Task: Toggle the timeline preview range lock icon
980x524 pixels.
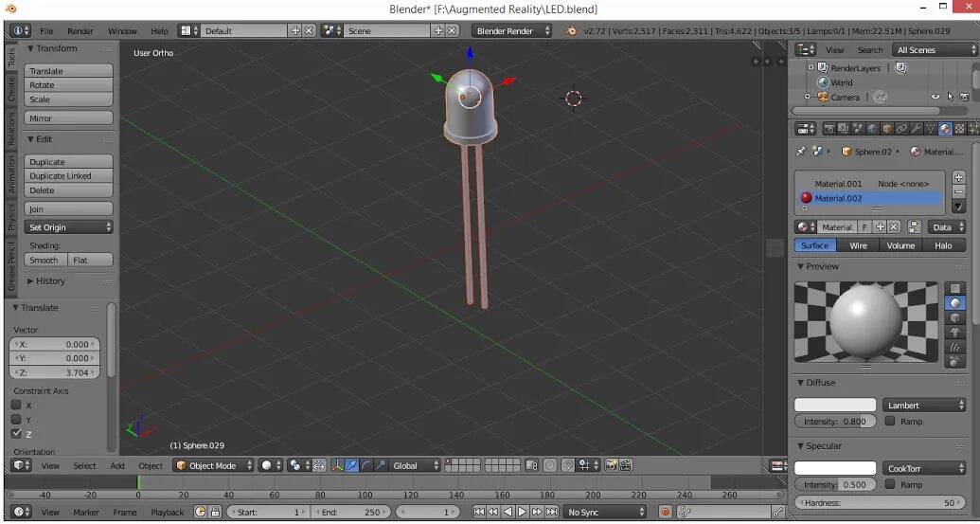Action: [215, 512]
